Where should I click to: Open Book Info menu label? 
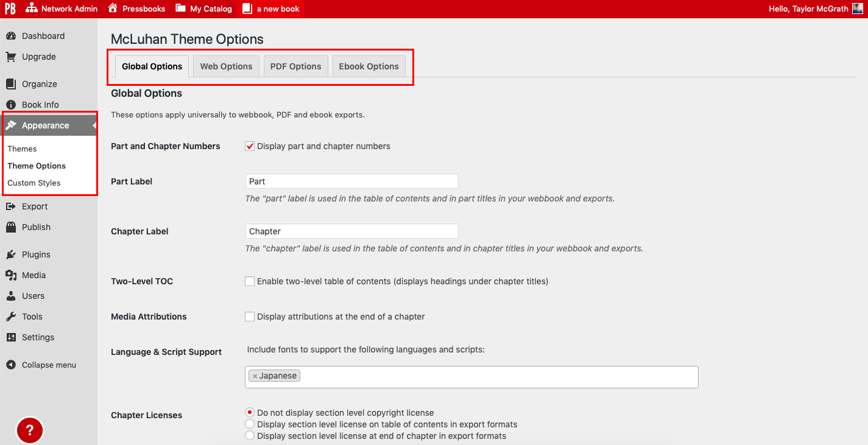tap(40, 105)
